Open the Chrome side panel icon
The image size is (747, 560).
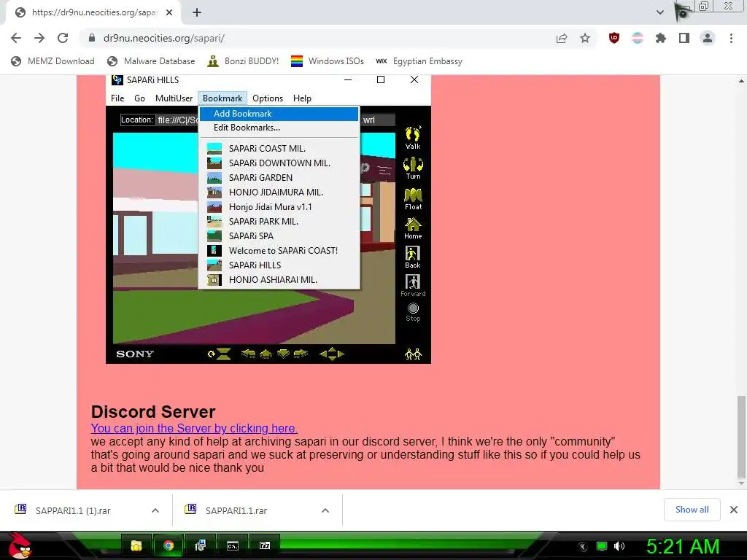coord(684,38)
